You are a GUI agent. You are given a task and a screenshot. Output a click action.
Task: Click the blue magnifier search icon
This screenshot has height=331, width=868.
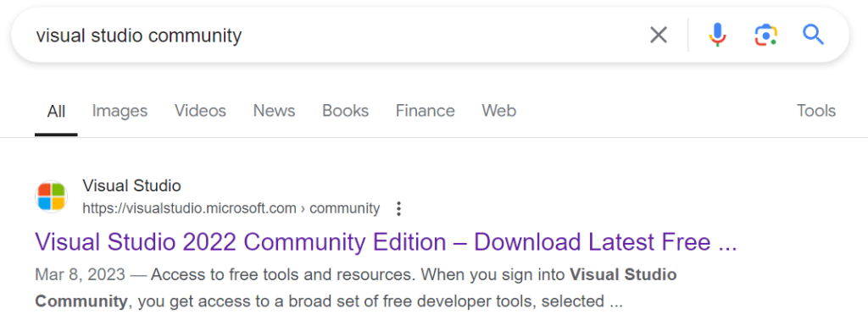pyautogui.click(x=813, y=35)
